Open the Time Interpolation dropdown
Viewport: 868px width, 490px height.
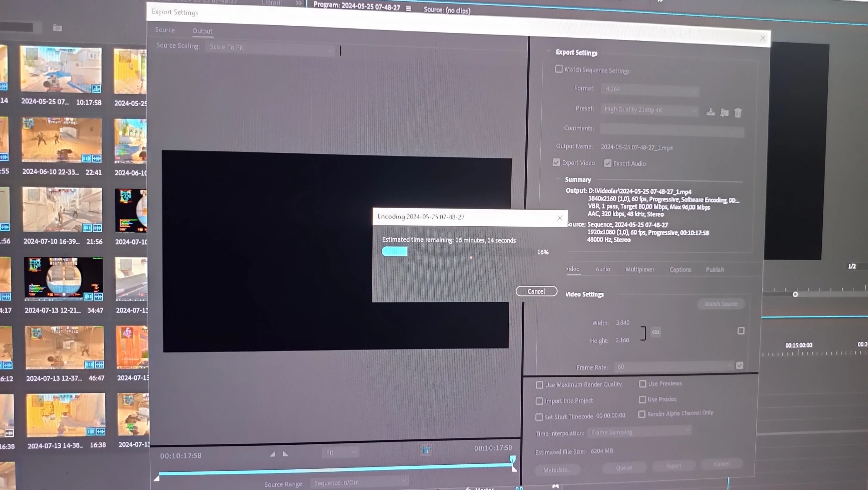point(639,432)
